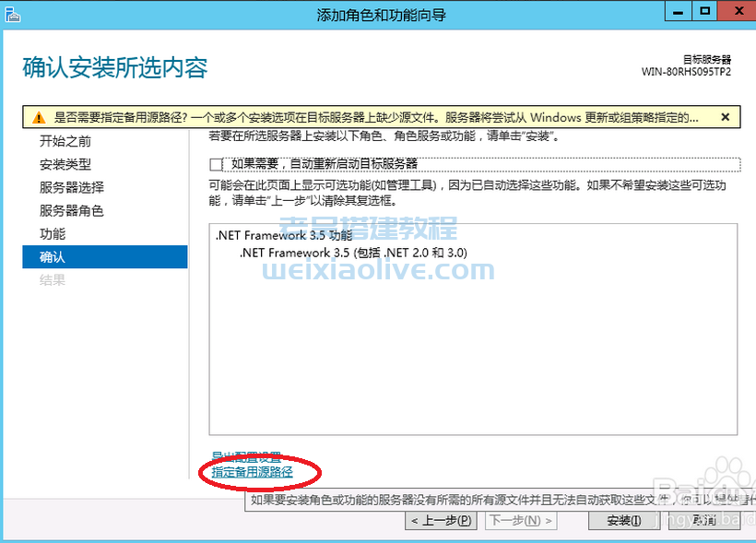Go back with the 上一步 button
This screenshot has height=543, width=756.
pos(442,521)
